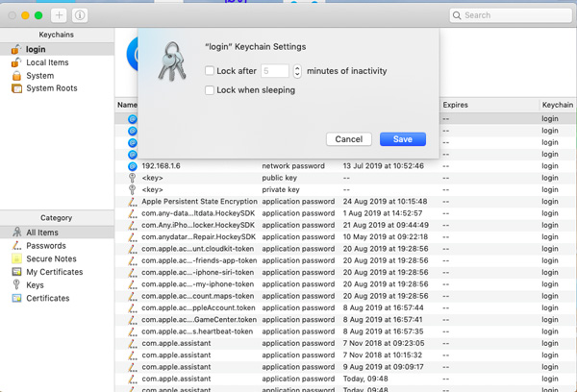Click pencil icon beside com.apple.ac...unt.cloudkit-token
This screenshot has width=577, height=392.
coord(132,249)
